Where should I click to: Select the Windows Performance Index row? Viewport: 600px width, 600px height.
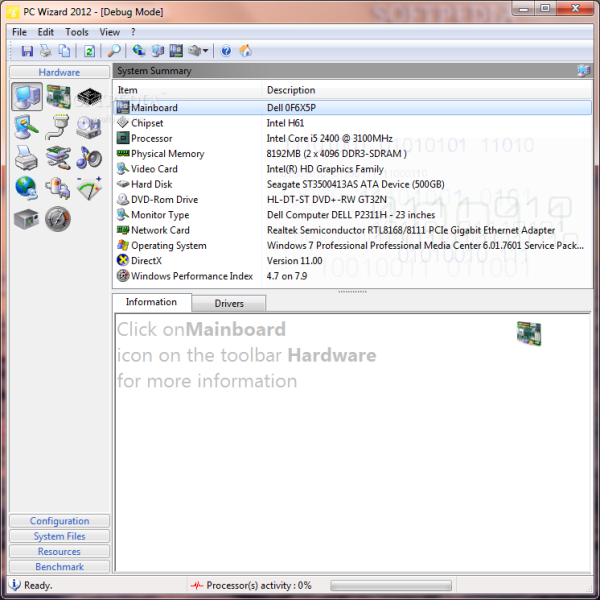[353, 276]
